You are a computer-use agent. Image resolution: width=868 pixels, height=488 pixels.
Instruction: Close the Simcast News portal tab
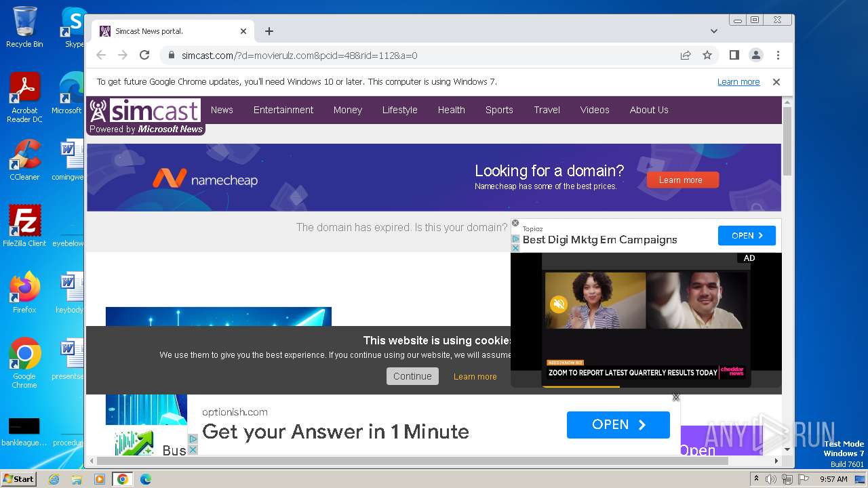243,31
